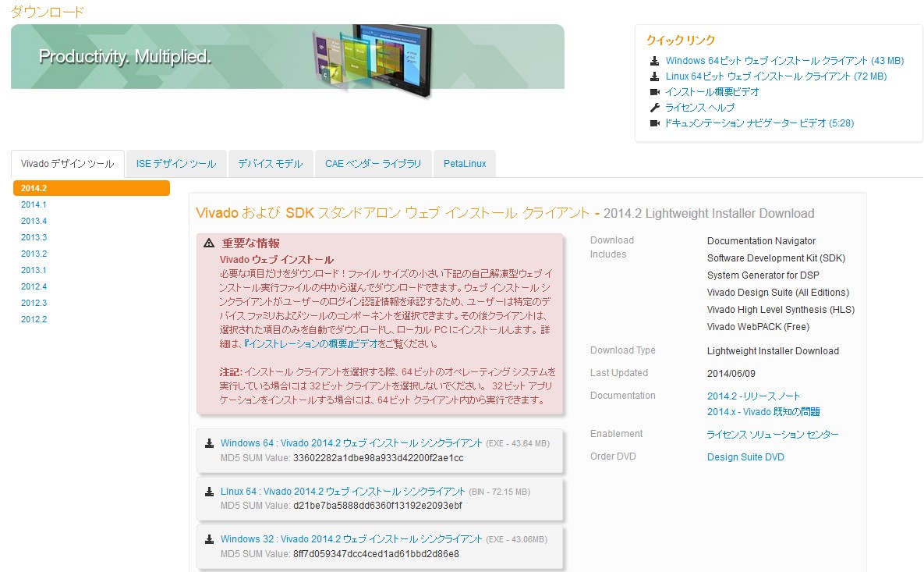Switch to CAE ベンダー ライブラリ tab
This screenshot has width=924, height=572.
[373, 164]
